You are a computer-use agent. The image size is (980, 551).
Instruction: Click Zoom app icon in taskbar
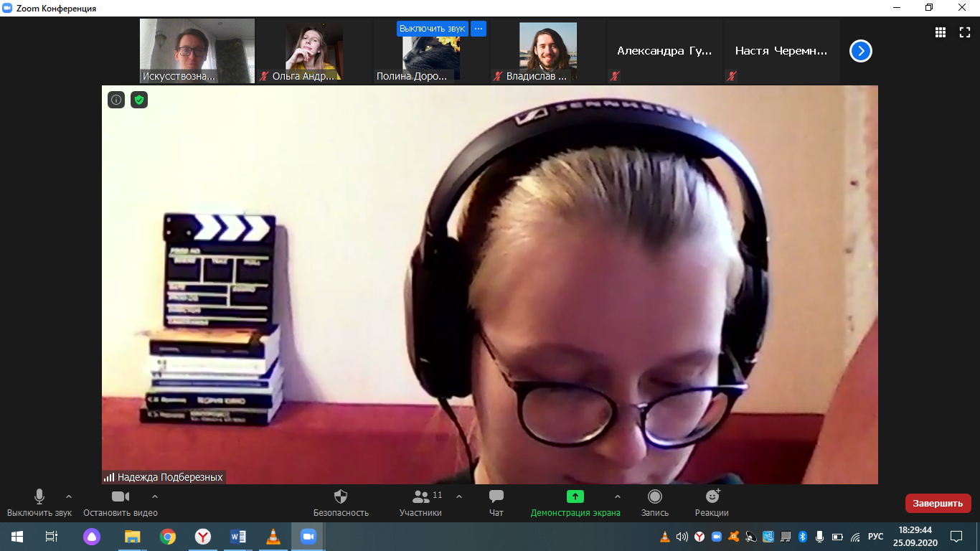(308, 536)
